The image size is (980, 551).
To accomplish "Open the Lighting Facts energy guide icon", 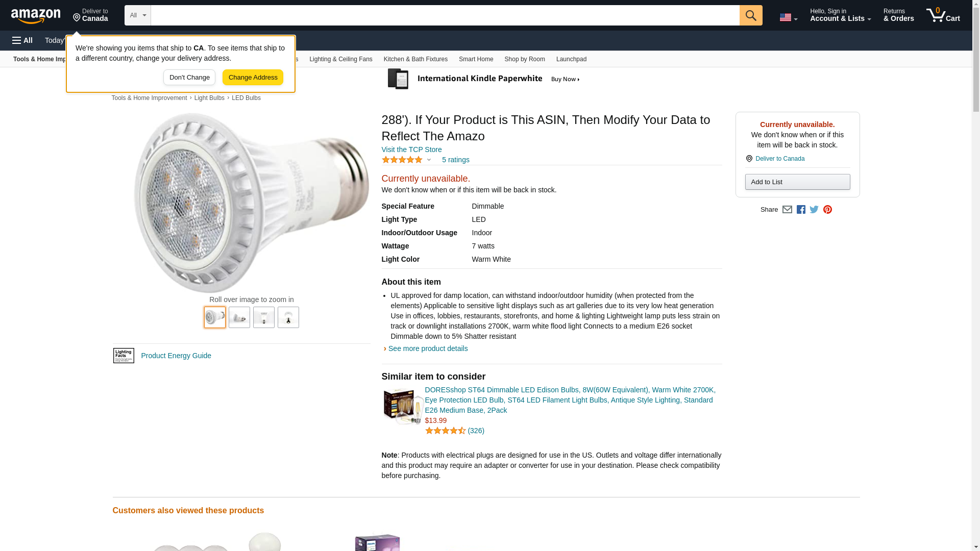I will click(x=124, y=356).
